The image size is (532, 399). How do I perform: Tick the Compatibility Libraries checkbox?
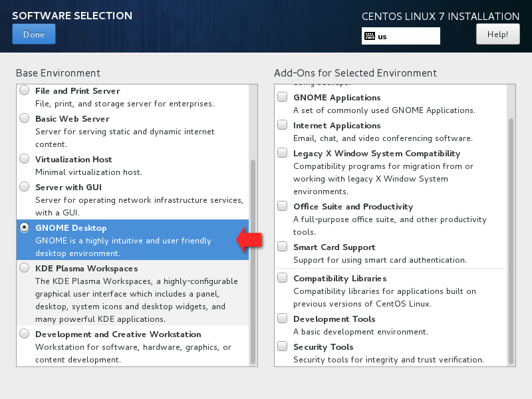pyautogui.click(x=282, y=278)
